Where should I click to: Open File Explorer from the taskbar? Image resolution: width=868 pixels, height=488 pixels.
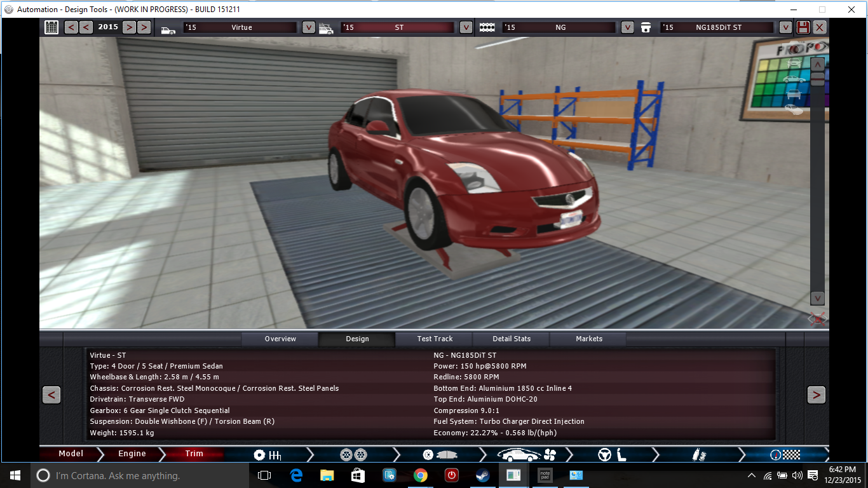(x=327, y=475)
